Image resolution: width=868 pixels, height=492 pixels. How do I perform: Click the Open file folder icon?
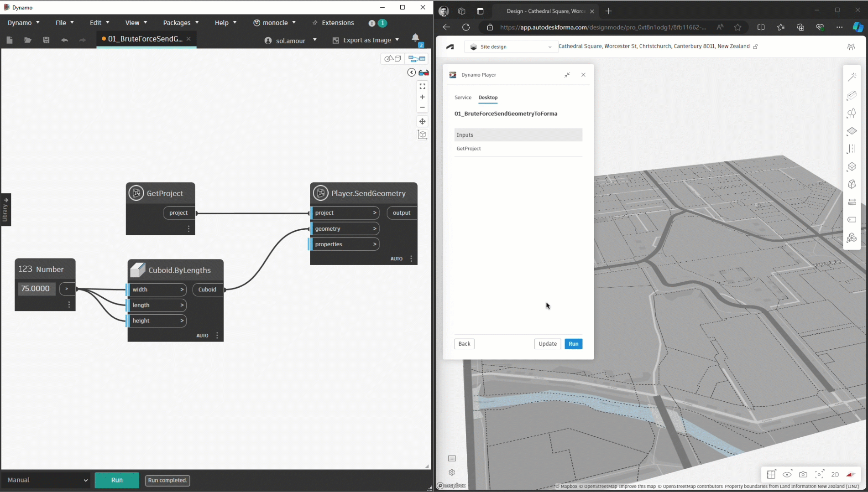pos(28,40)
